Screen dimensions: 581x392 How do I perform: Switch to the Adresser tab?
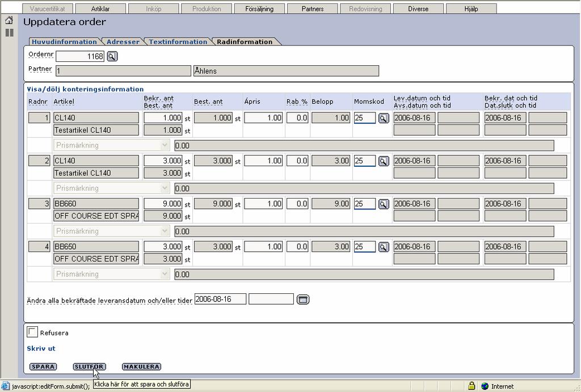[x=123, y=42]
